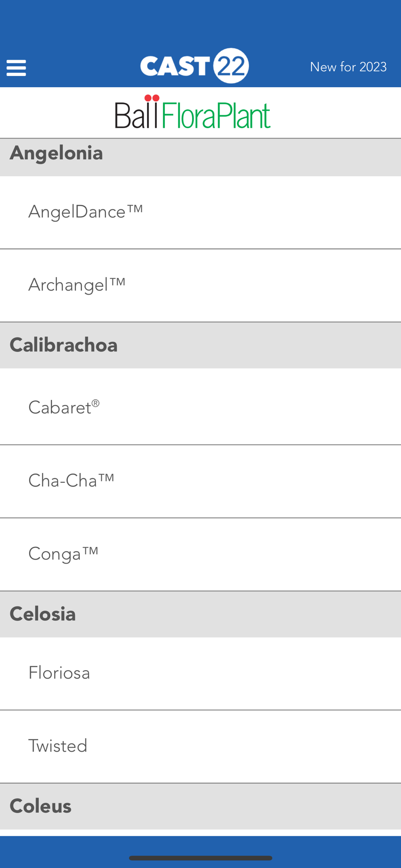Tap the Celosia section header

pos(200,614)
